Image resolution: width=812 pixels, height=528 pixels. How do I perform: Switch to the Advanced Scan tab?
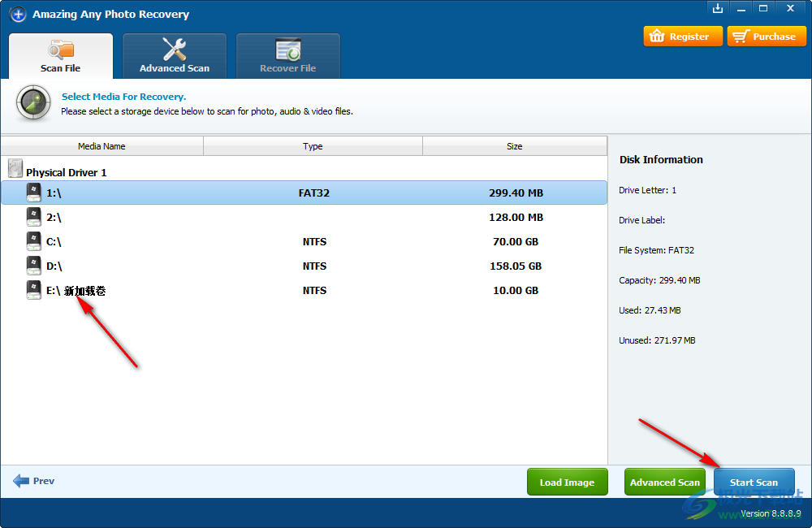point(175,56)
